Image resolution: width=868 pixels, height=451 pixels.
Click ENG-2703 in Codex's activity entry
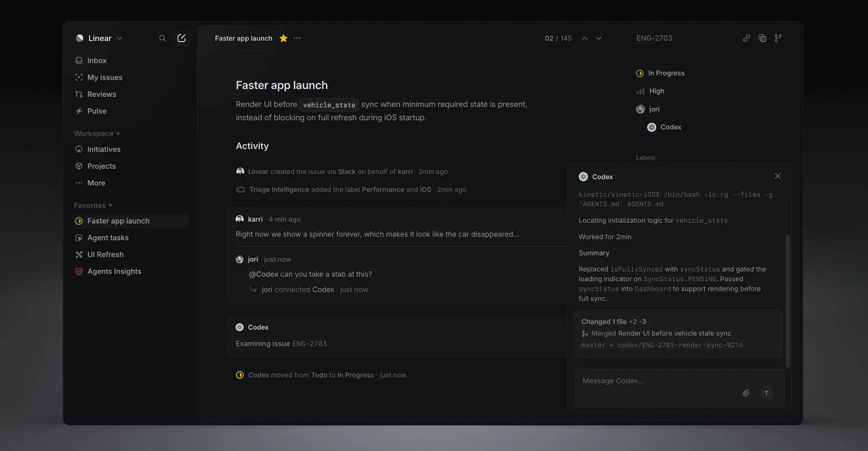pyautogui.click(x=309, y=344)
